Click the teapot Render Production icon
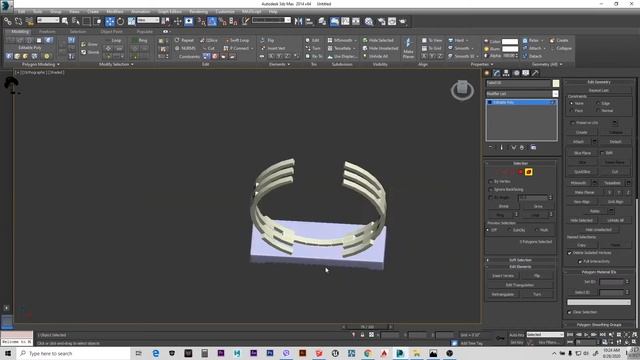The image size is (640, 360). 403,21
